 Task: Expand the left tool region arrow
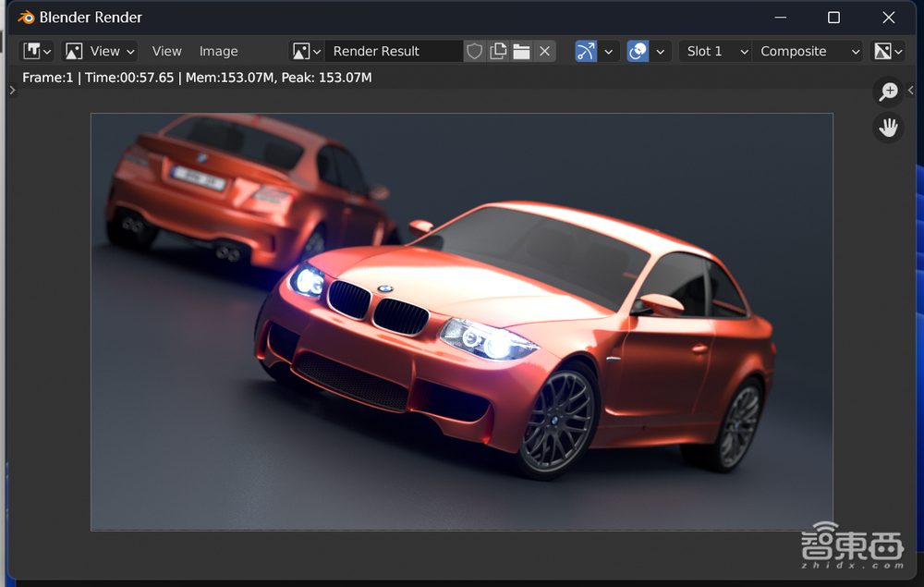point(12,91)
